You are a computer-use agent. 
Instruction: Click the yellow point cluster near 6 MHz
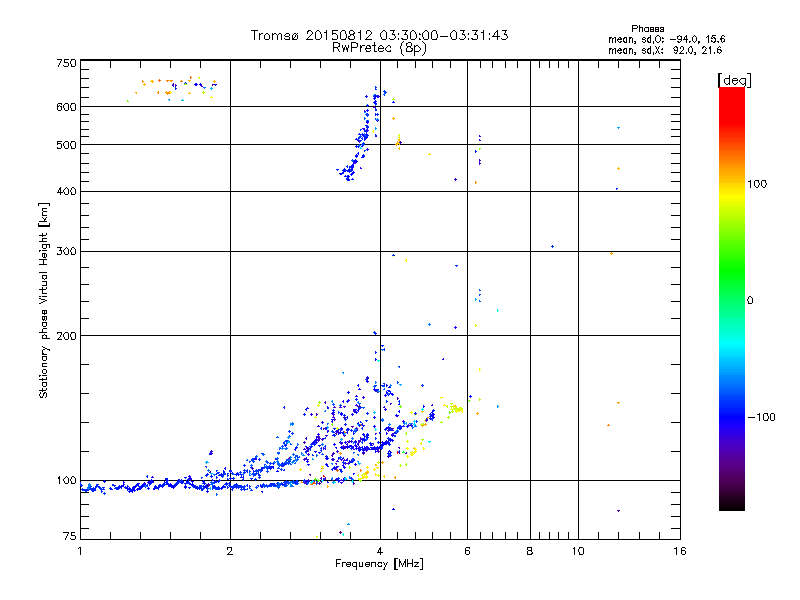point(454,409)
